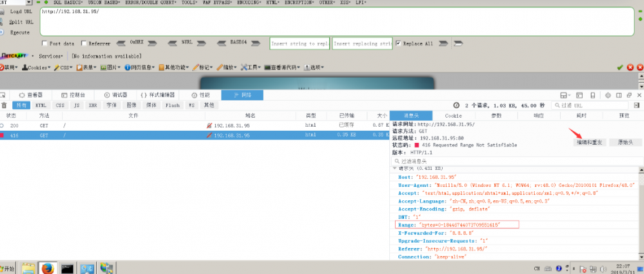
Task: Click the right arrow beside BASE64
Action: point(256,43)
